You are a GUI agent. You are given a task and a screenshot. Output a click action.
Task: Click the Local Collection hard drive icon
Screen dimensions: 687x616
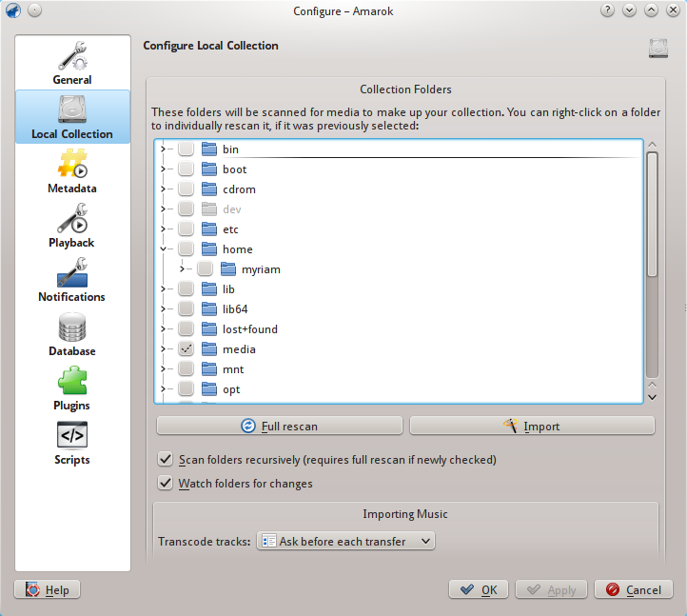[x=72, y=109]
